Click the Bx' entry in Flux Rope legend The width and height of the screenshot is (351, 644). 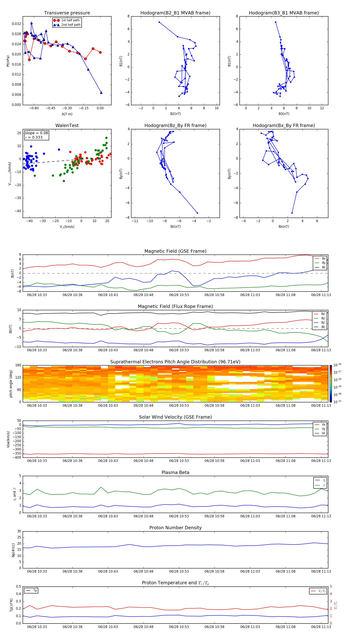(320, 314)
